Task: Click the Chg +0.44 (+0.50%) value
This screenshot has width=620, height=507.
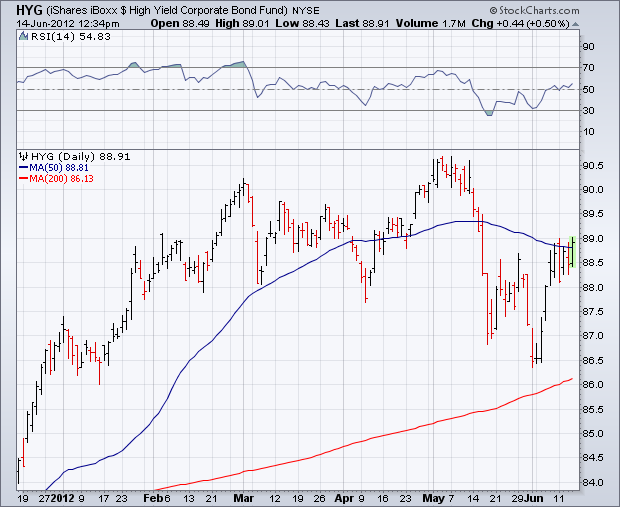Action: pyautogui.click(x=520, y=24)
